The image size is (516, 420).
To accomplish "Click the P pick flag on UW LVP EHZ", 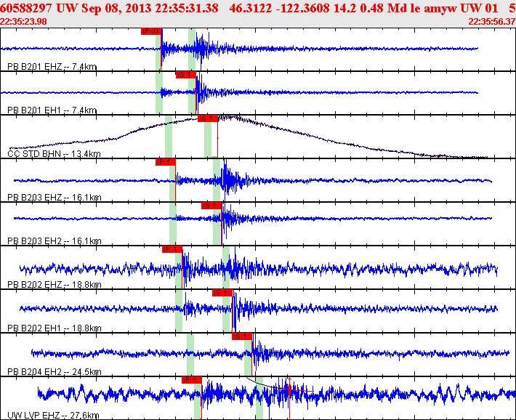I will click(190, 379).
